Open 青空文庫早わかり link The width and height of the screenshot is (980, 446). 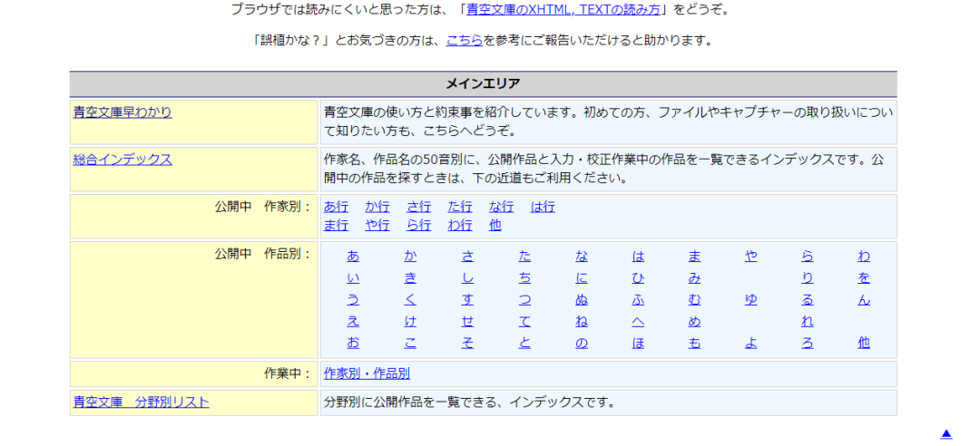point(122,112)
